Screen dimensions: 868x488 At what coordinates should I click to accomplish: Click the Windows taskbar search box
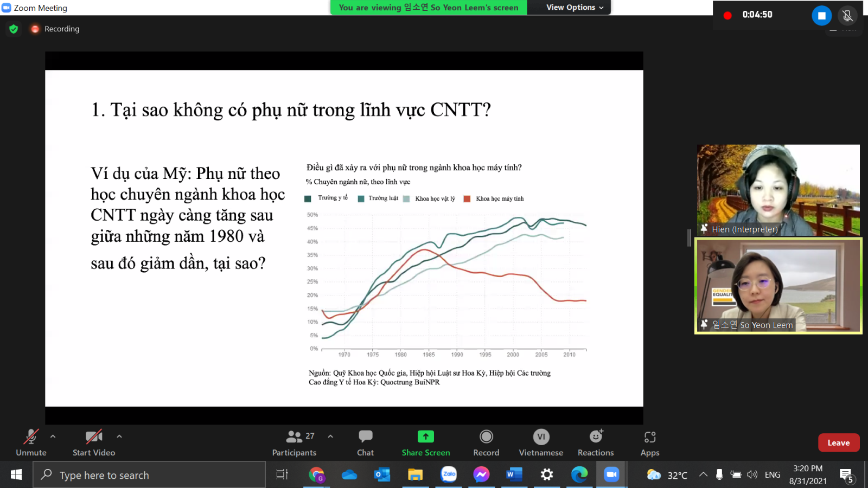[x=149, y=475]
